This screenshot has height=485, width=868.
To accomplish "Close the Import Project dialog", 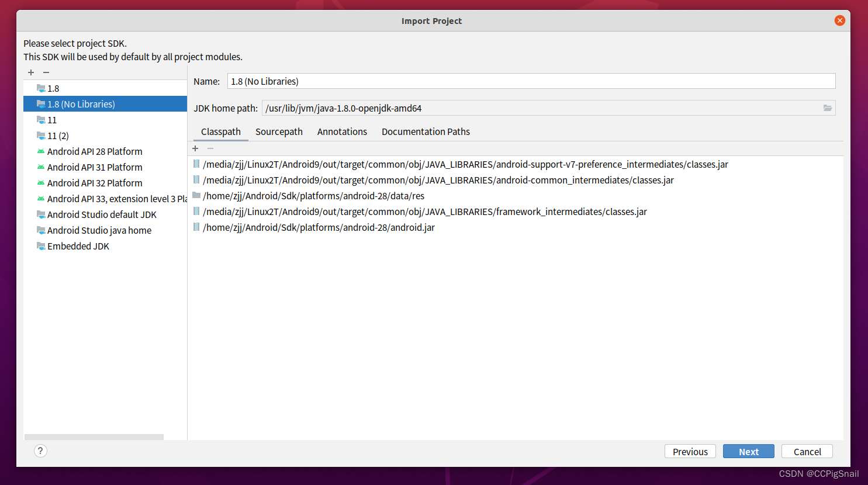I will pos(840,20).
